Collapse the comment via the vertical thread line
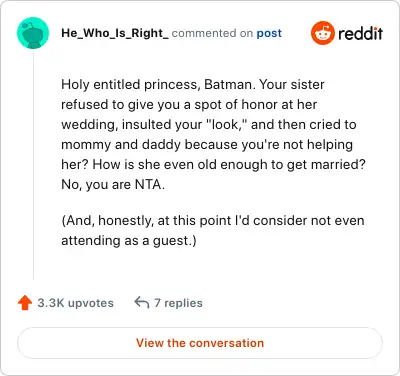Image resolution: width=400 pixels, height=376 pixels. click(x=33, y=165)
